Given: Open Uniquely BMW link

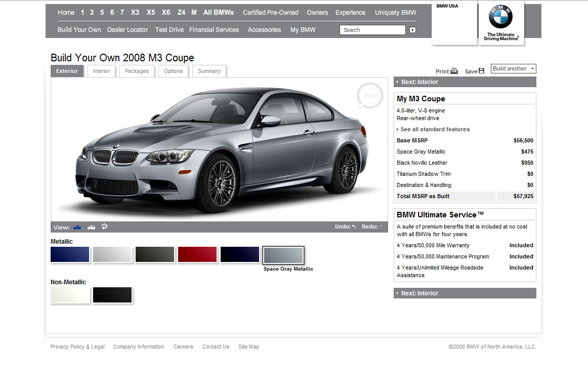Looking at the screenshot, I should 396,12.
